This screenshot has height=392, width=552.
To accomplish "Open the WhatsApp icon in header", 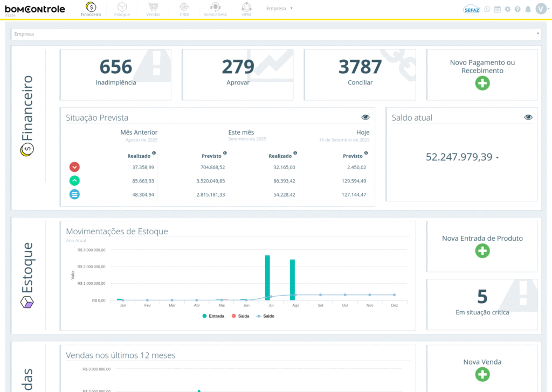I will 487,9.
